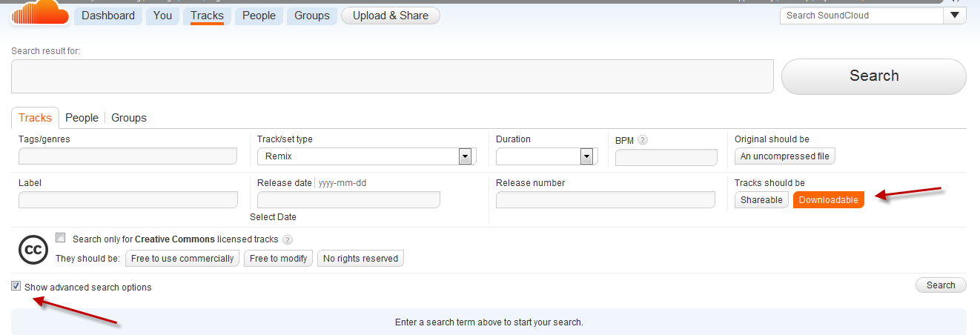Click the Creative Commons help question mark icon
Image resolution: width=980 pixels, height=335 pixels.
click(288, 239)
